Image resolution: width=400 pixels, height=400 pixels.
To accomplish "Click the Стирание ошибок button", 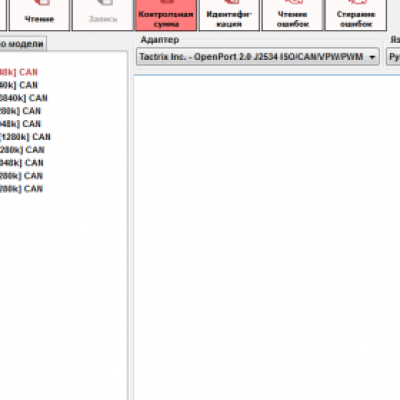I will tap(356, 15).
